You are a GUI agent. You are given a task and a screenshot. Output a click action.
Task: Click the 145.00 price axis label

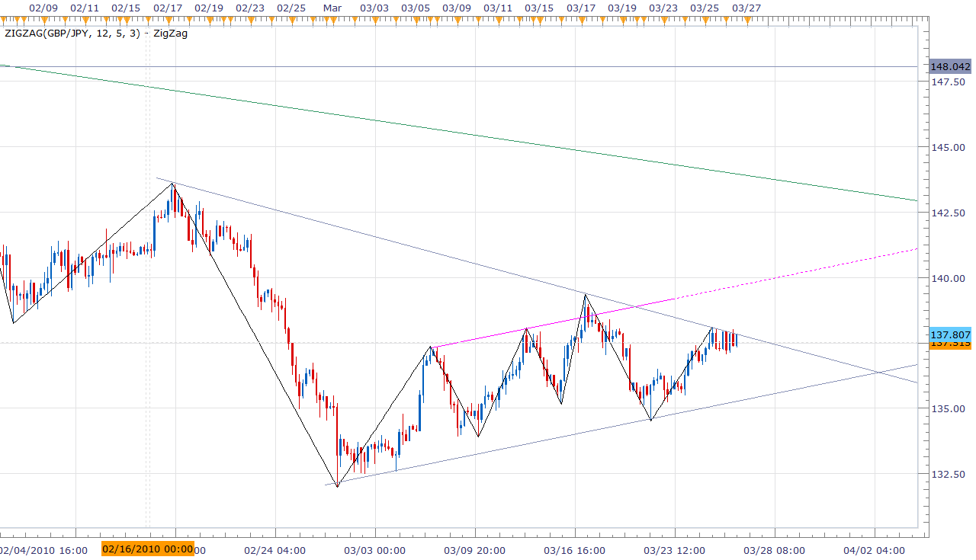pyautogui.click(x=946, y=147)
